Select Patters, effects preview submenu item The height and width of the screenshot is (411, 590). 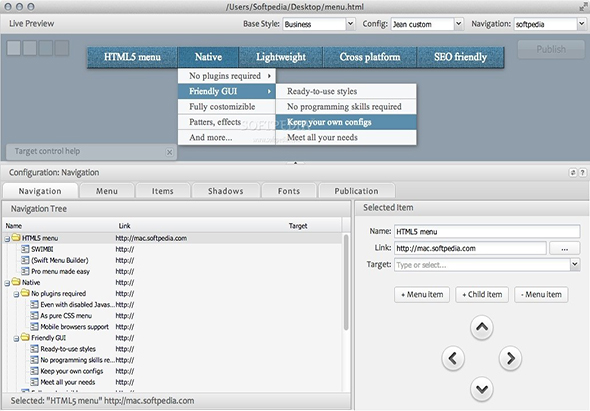point(227,122)
